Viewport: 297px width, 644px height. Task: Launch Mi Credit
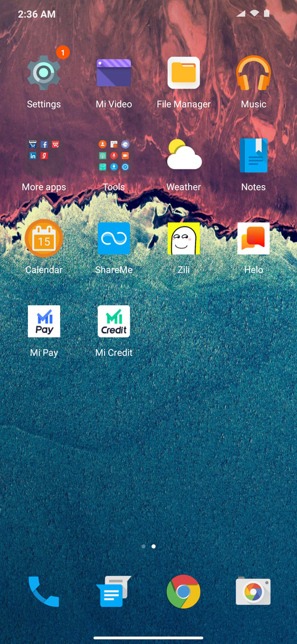(114, 321)
